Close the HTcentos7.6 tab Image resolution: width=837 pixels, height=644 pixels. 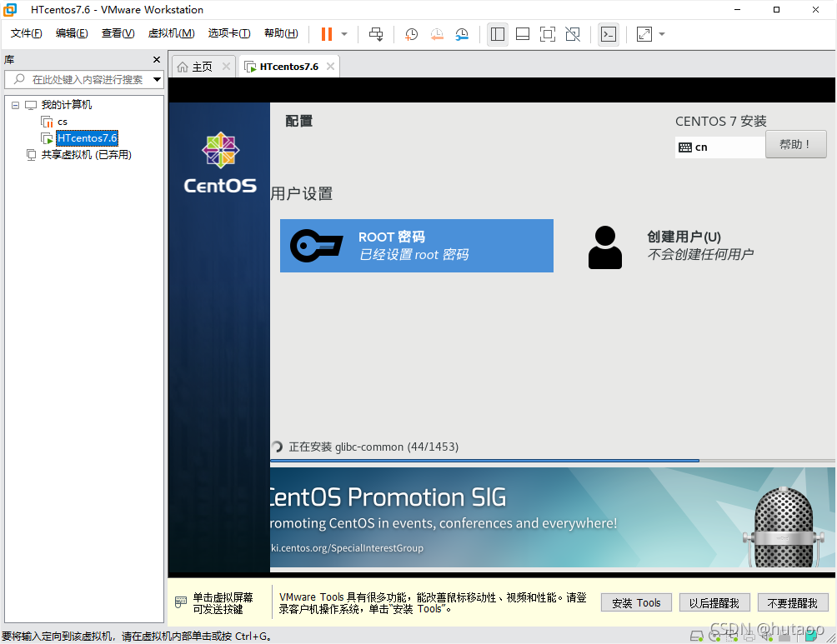pyautogui.click(x=330, y=66)
